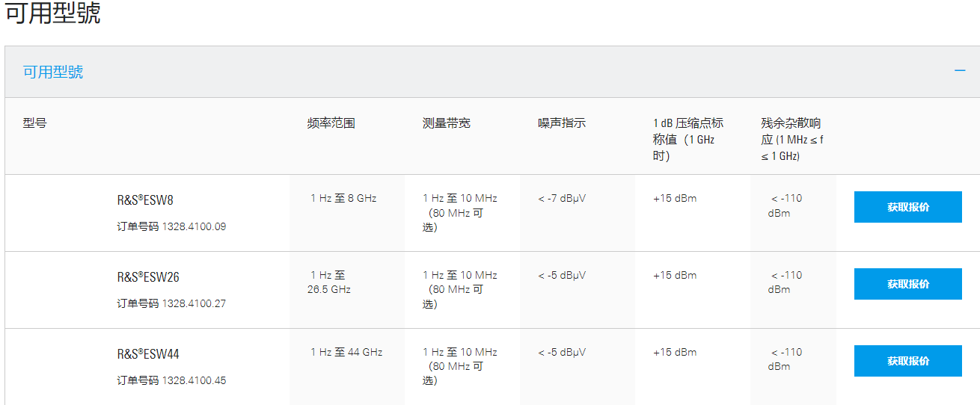This screenshot has width=980, height=405.
Task: Click the 1 Hz 至 8 GHz frequency cell
Action: [x=343, y=199]
